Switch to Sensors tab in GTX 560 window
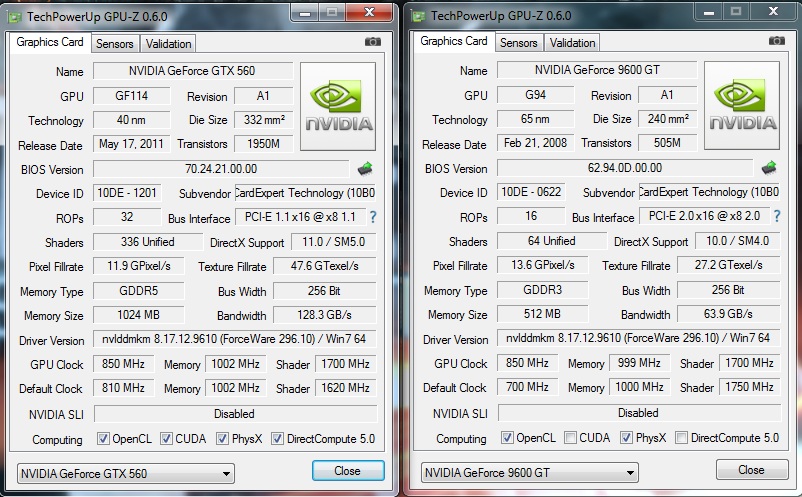This screenshot has width=802, height=497. click(x=115, y=44)
